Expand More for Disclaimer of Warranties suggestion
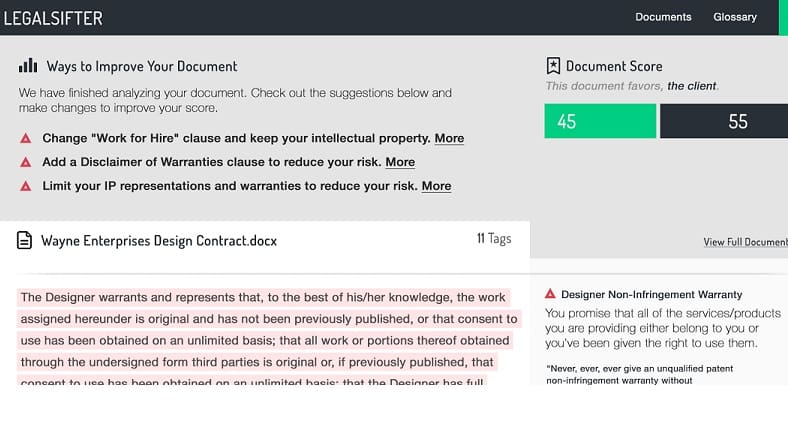 click(x=400, y=162)
